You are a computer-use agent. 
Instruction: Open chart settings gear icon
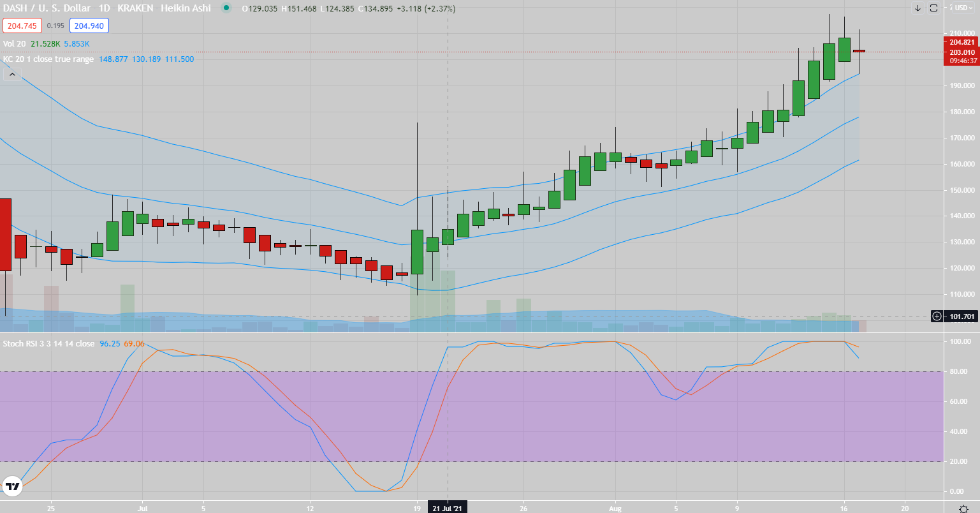tap(963, 509)
